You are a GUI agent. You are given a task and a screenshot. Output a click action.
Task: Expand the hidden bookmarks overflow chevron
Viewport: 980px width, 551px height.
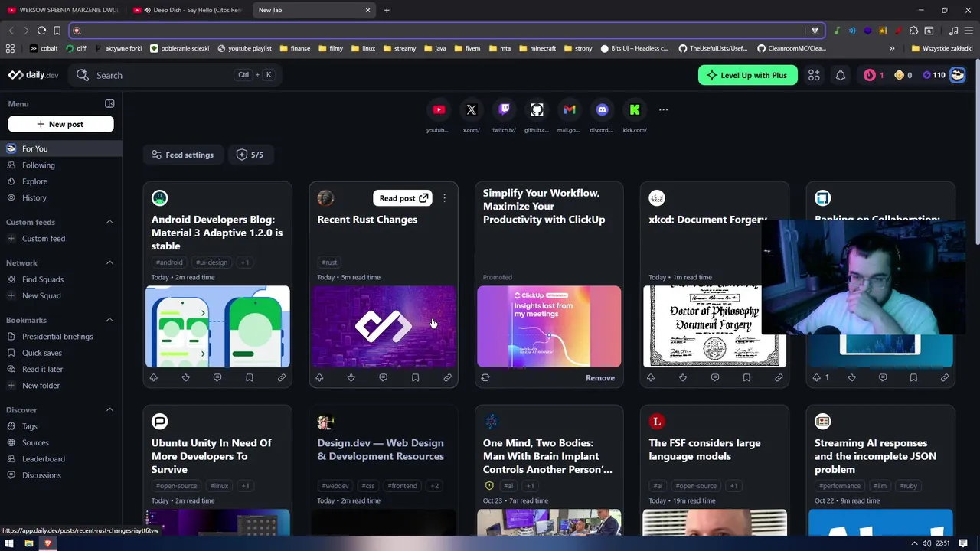[892, 48]
